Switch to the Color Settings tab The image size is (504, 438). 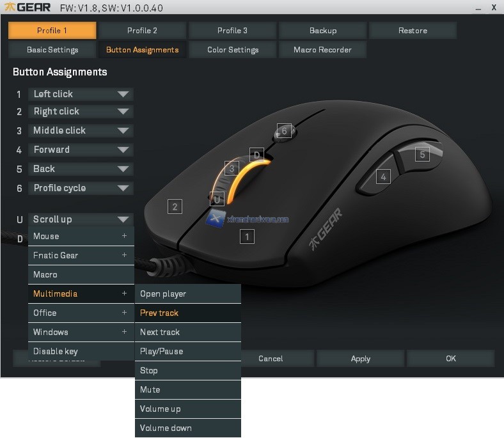tap(233, 50)
